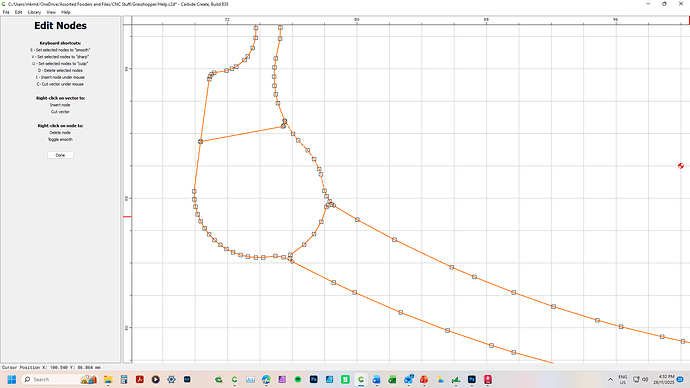Open the Edit menu

(18, 12)
